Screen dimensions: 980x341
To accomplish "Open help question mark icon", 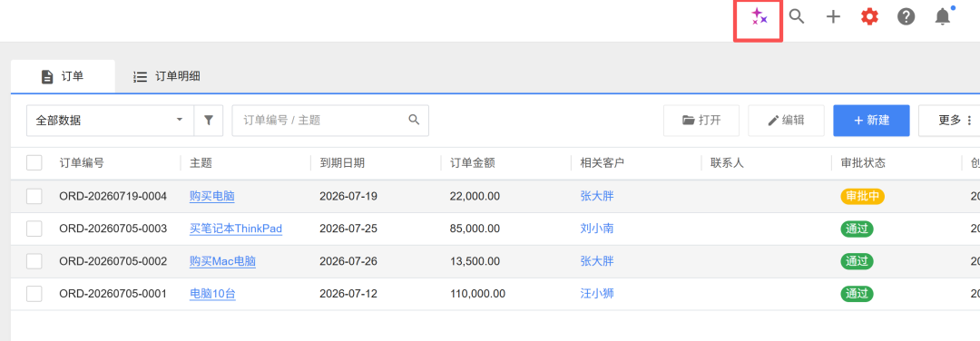I will 906,17.
